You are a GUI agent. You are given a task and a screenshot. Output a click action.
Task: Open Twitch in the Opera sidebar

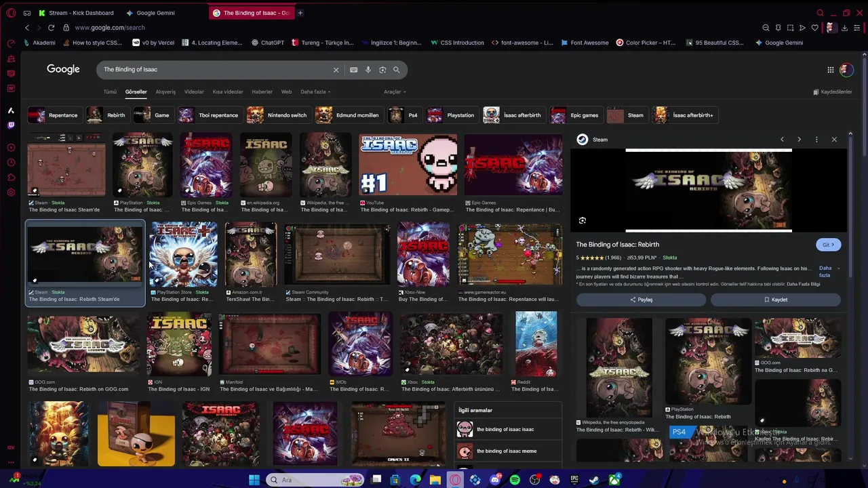(x=11, y=125)
